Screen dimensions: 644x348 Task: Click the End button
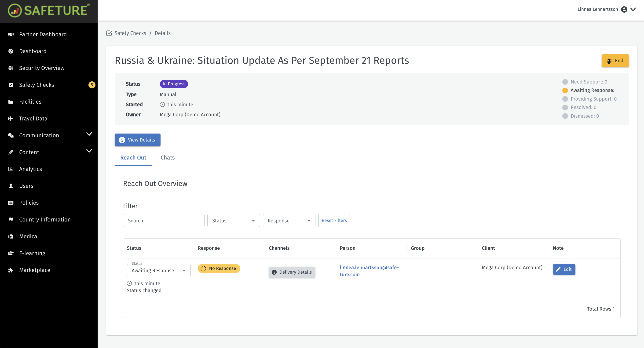(615, 61)
